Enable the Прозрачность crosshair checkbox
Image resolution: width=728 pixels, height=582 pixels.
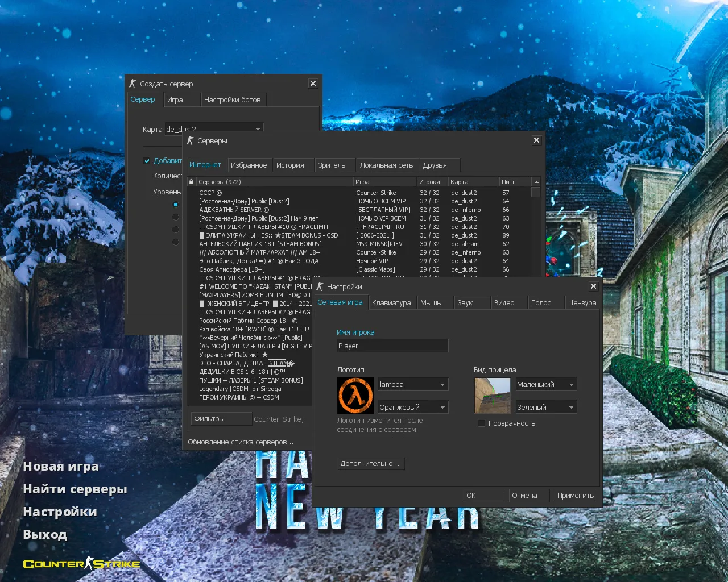(482, 423)
